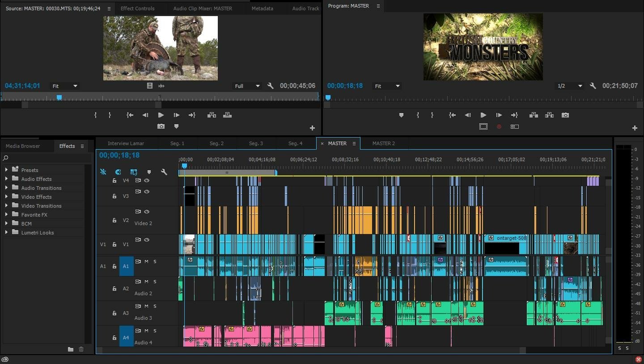Open Effects panel menu
The height and width of the screenshot is (364, 644).
(x=82, y=146)
